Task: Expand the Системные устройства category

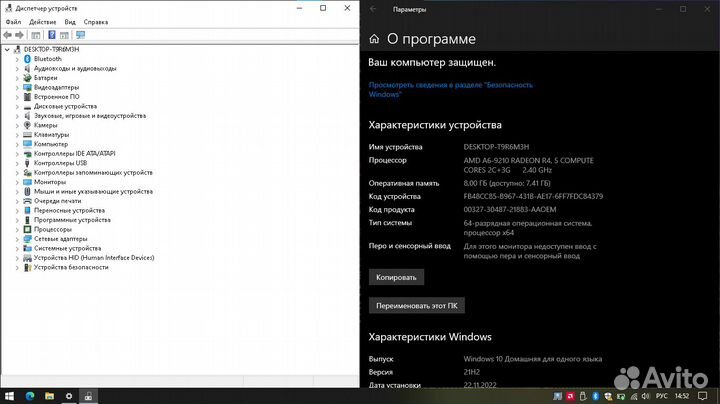Action: pos(17,248)
